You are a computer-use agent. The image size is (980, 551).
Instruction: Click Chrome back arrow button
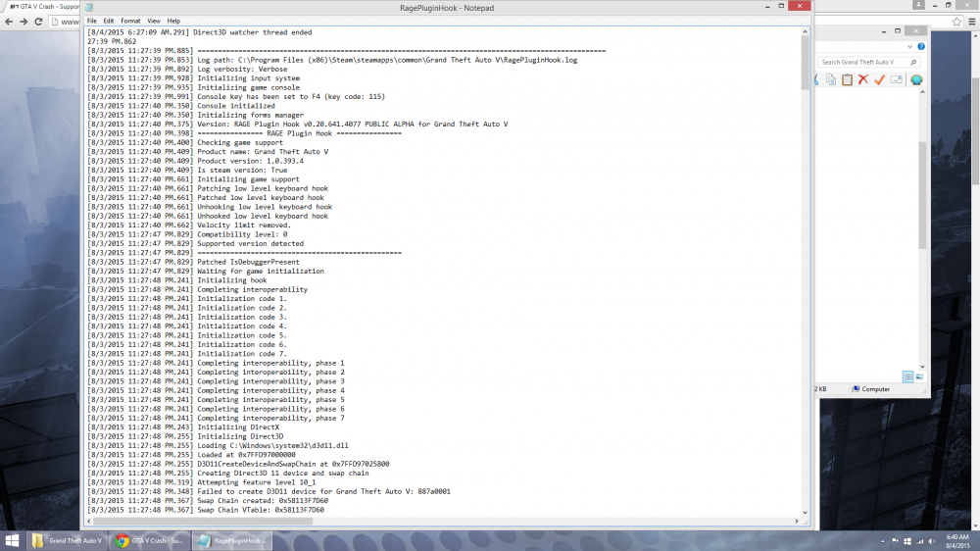point(9,22)
